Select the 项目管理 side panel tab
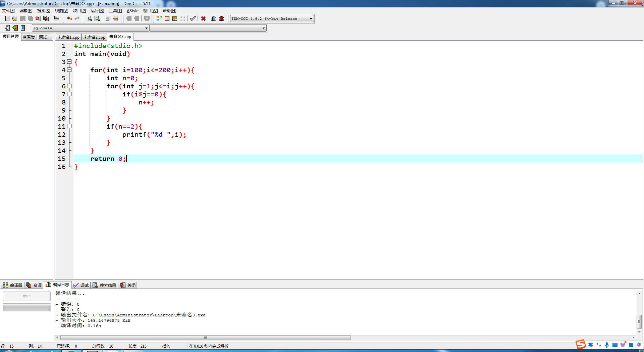The height and width of the screenshot is (352, 644). click(11, 37)
